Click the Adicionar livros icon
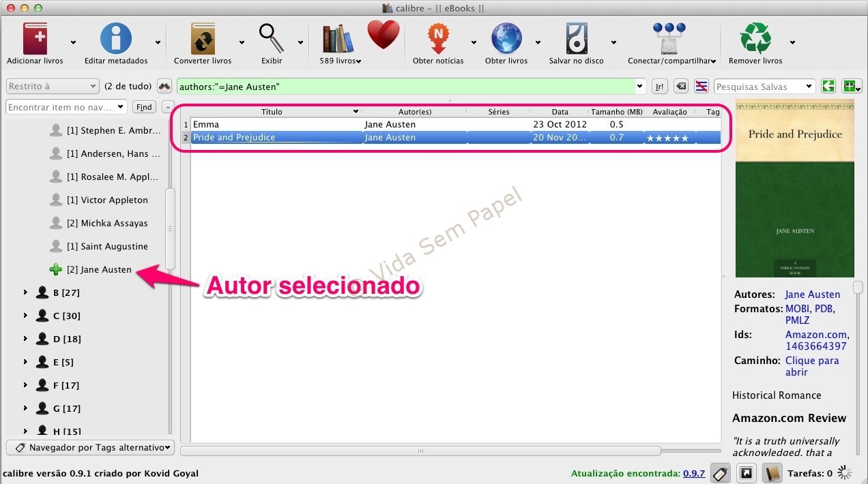This screenshot has height=484, width=868. tap(35, 38)
